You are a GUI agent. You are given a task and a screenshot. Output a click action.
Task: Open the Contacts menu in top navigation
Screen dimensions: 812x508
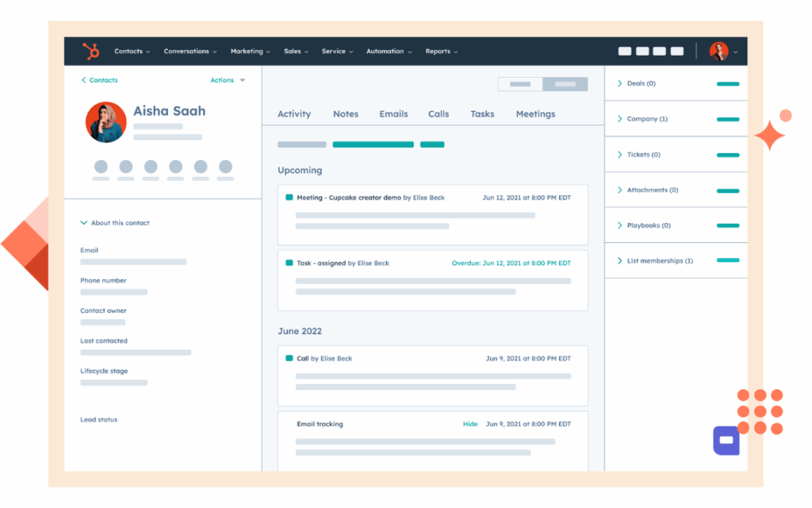click(x=132, y=52)
